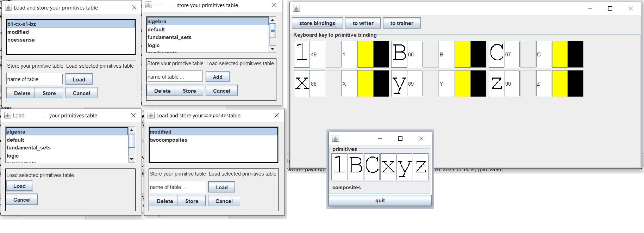Image resolution: width=644 pixels, height=233 pixels.
Task: Click the black swatch in the Z binding row
Action: coord(575,84)
